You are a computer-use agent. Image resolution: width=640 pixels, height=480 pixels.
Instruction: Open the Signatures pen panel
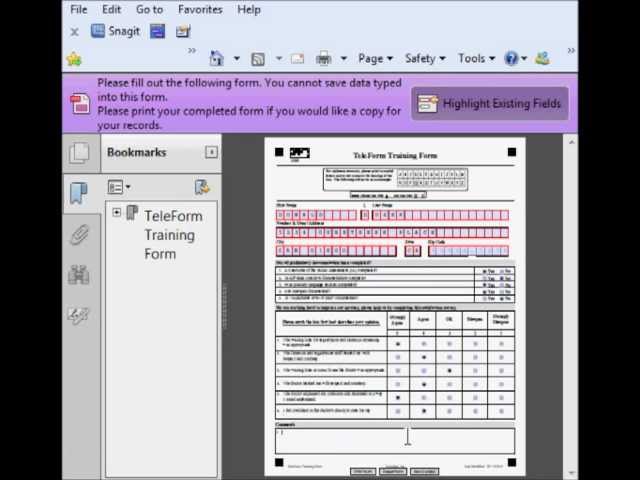(x=78, y=315)
